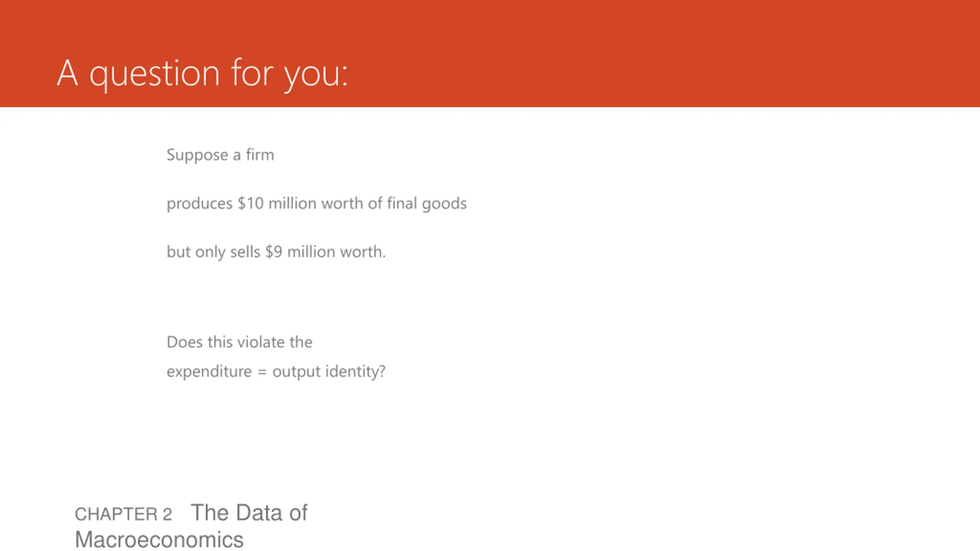
Task: Click the word "sells" in the third line
Action: point(245,252)
